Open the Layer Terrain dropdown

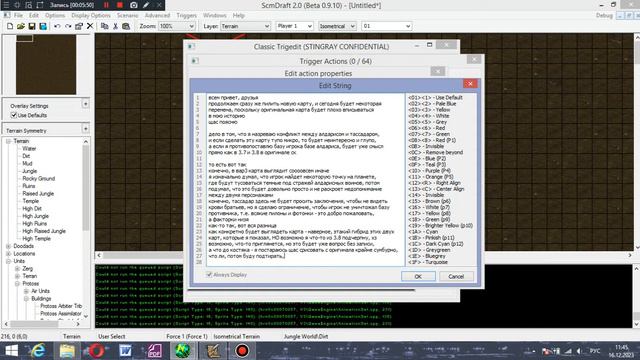click(245, 26)
